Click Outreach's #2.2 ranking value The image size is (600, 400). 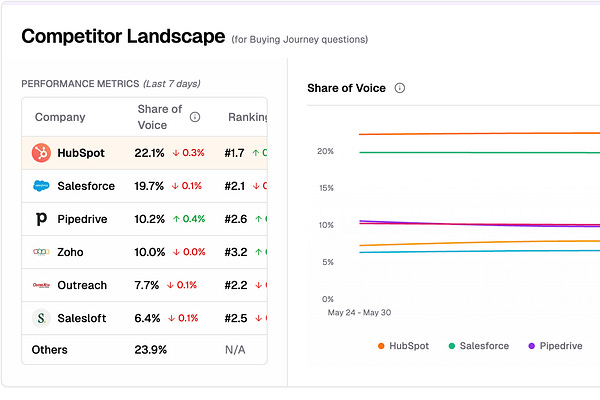coord(236,285)
